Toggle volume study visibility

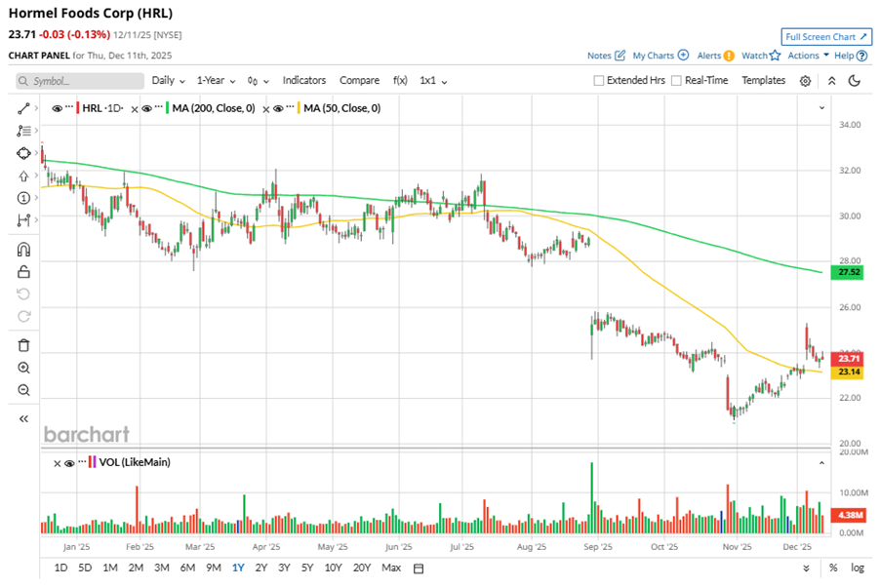pyautogui.click(x=69, y=463)
